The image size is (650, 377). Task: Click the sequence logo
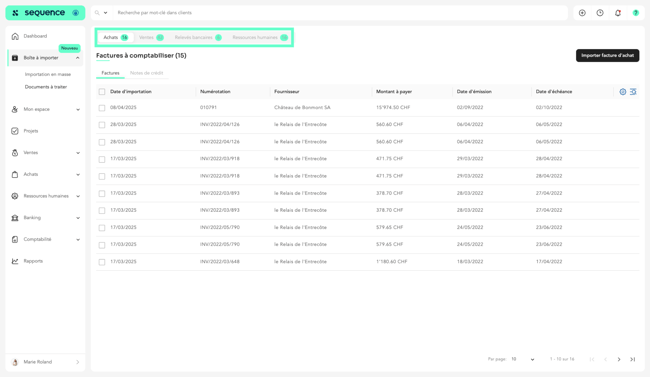click(39, 13)
